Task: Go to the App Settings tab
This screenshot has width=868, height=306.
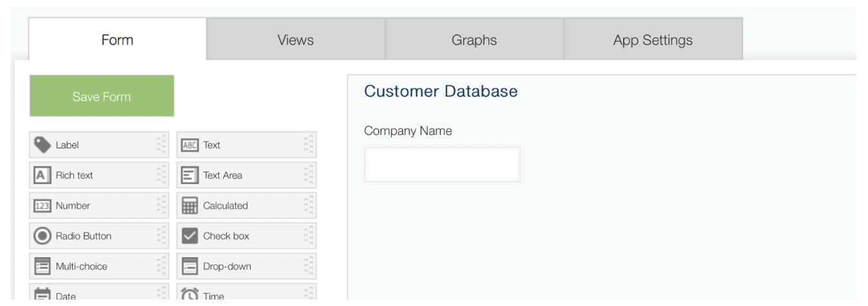Action: [653, 40]
